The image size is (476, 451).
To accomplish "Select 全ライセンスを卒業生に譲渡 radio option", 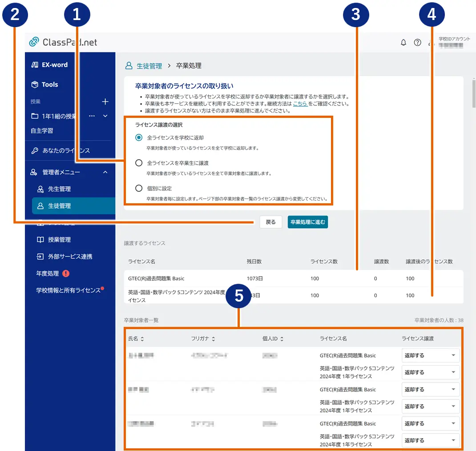I will [x=139, y=163].
